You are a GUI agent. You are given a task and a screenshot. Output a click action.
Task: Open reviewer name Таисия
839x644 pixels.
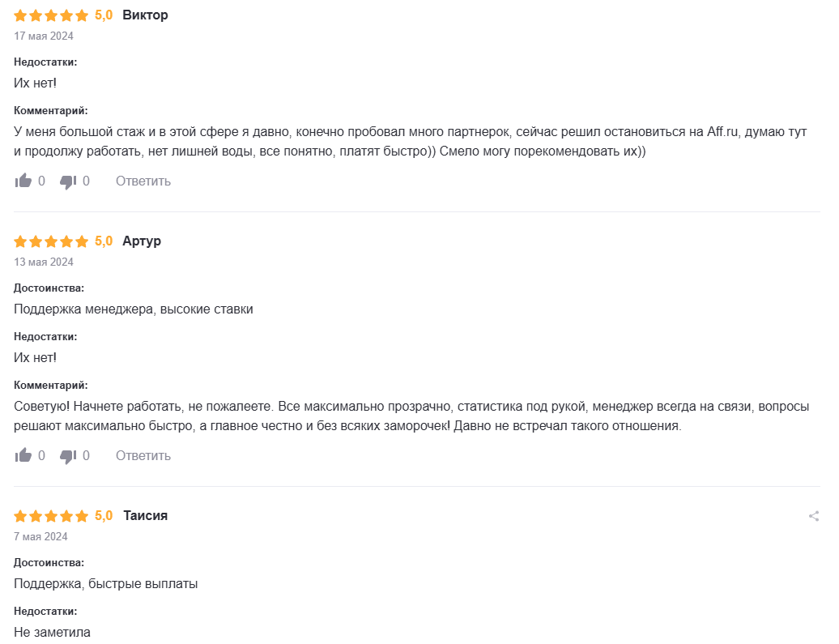point(146,515)
